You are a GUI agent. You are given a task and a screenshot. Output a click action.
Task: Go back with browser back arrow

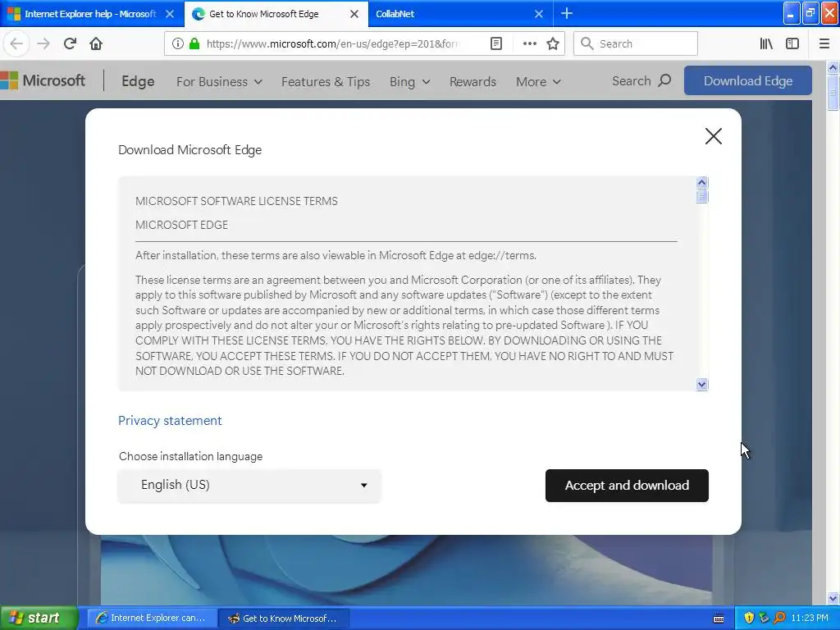click(16, 43)
